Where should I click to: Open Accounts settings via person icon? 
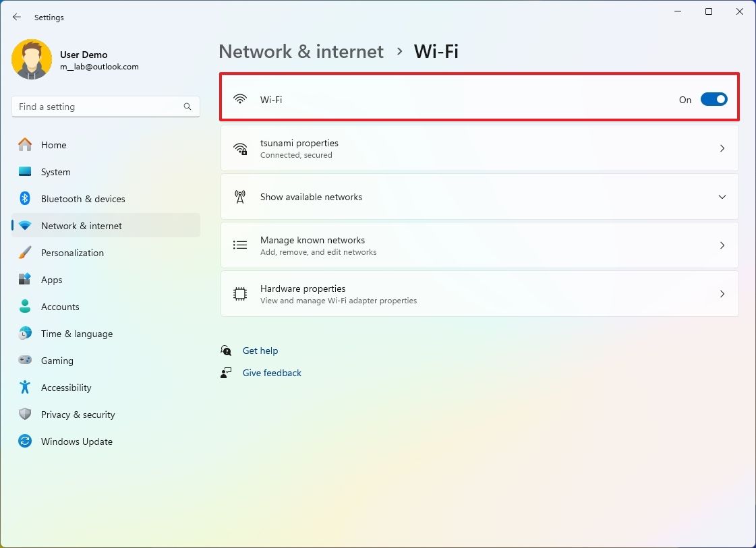(x=25, y=307)
